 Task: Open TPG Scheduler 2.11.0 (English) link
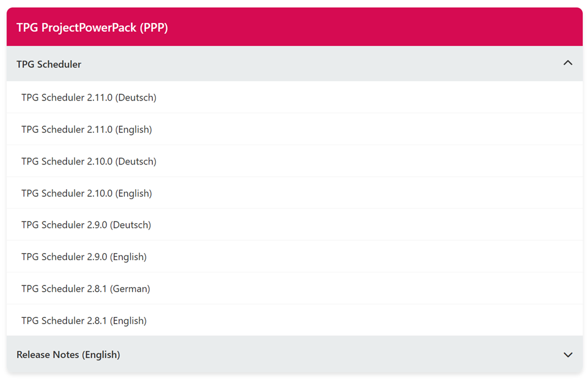click(86, 129)
